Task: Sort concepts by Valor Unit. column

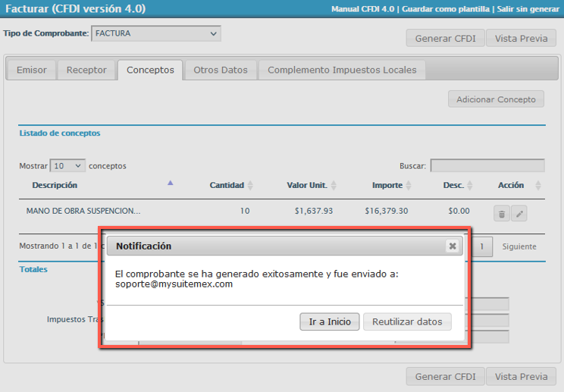Action: [334, 186]
